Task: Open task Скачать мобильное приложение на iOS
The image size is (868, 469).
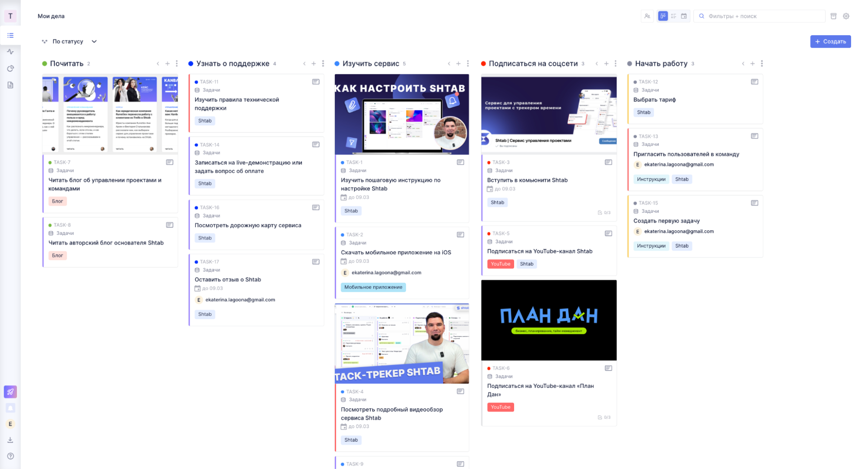Action: (x=396, y=252)
